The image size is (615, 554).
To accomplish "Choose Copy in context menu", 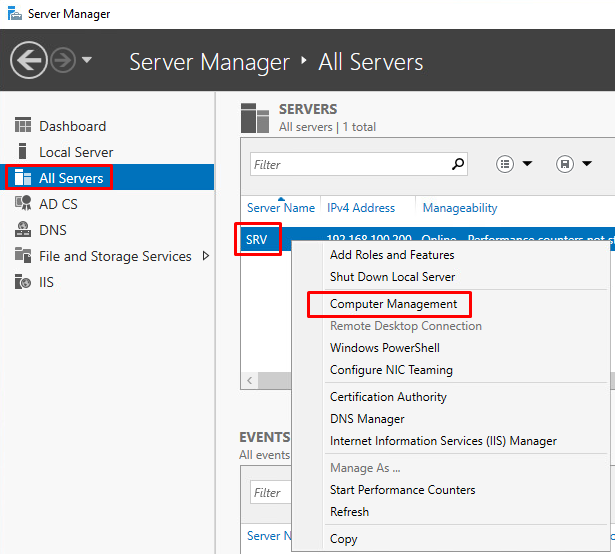I will 344,539.
